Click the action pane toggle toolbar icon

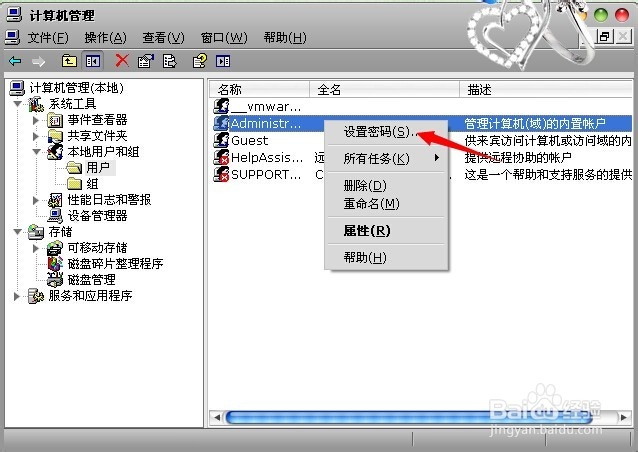click(223, 61)
